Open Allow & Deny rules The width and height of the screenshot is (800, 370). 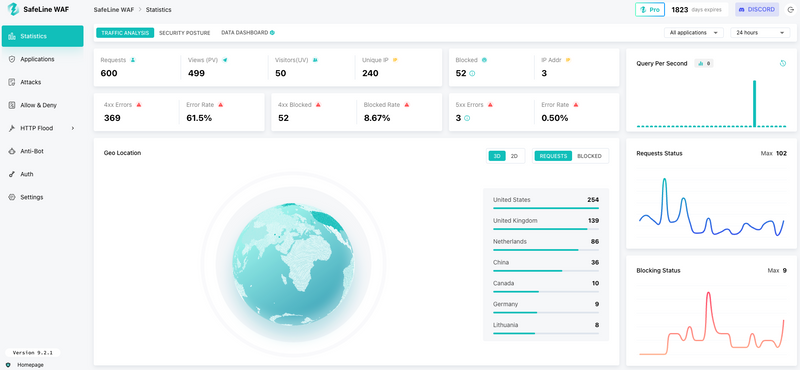click(x=42, y=105)
